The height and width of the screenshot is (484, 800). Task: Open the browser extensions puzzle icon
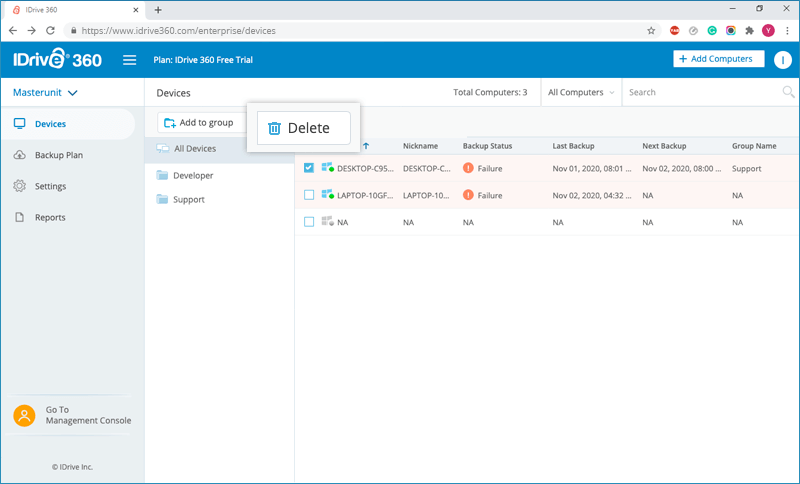[x=749, y=31]
